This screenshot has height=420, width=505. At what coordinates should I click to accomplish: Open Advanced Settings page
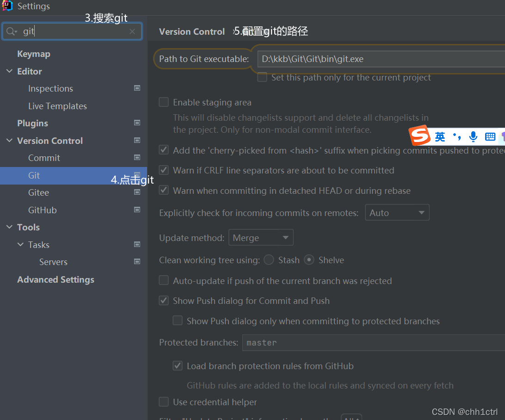point(55,279)
